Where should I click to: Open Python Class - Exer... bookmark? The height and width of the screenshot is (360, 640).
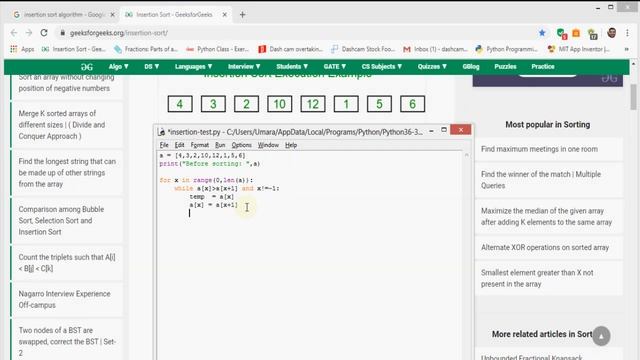(x=218, y=49)
